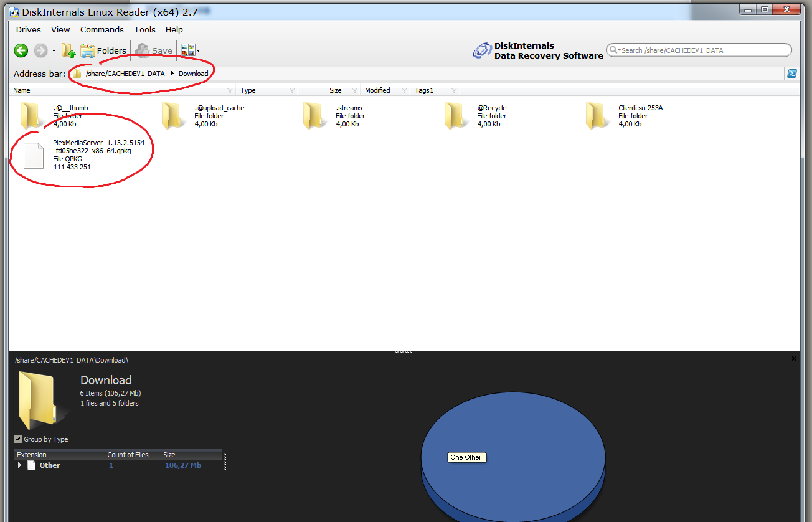
Task: Open the Clienti su 253A folder
Action: [598, 116]
